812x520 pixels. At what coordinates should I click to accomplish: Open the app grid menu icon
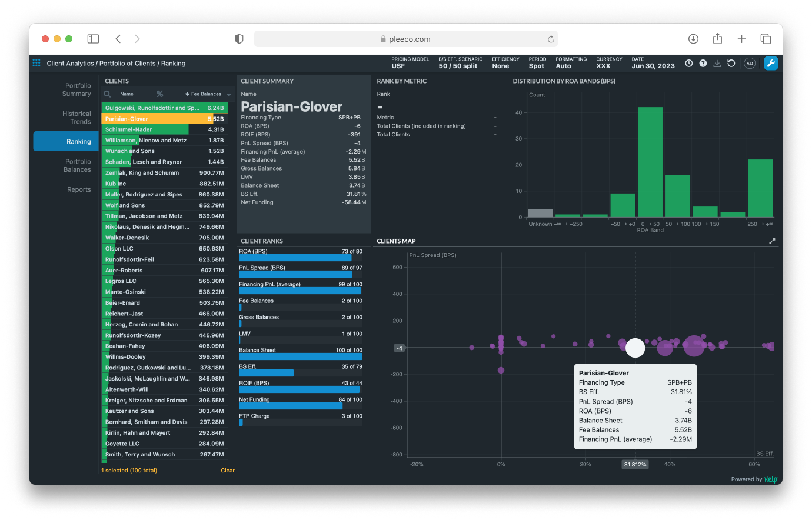36,63
